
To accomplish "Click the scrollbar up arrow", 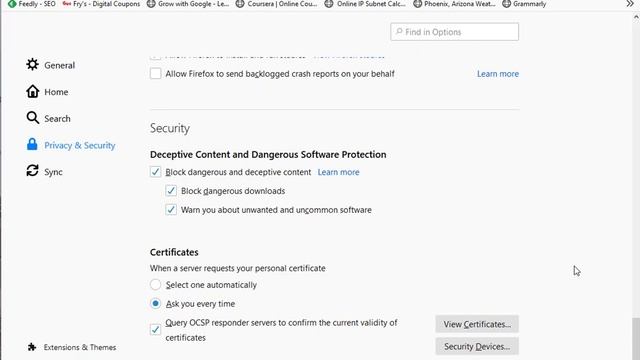I will pyautogui.click(x=636, y=17).
